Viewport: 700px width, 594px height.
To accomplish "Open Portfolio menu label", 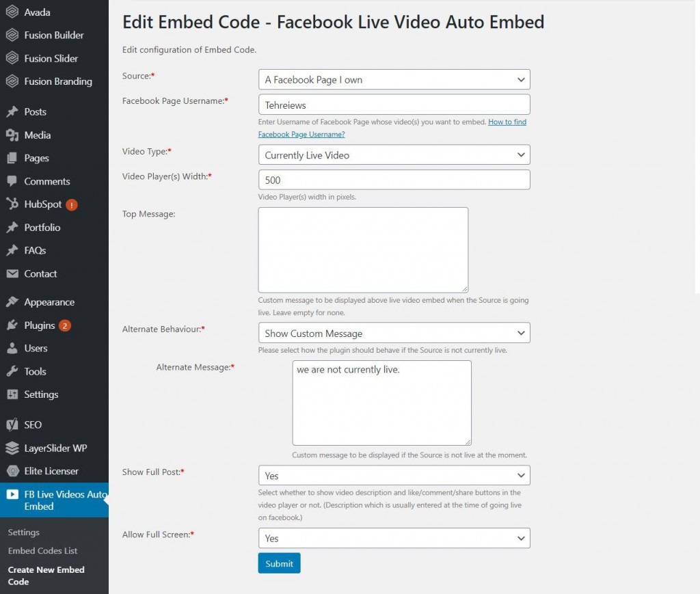I will 42,227.
